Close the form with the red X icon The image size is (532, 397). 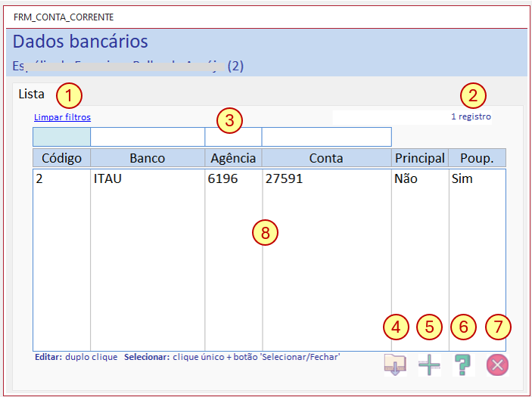click(x=497, y=365)
